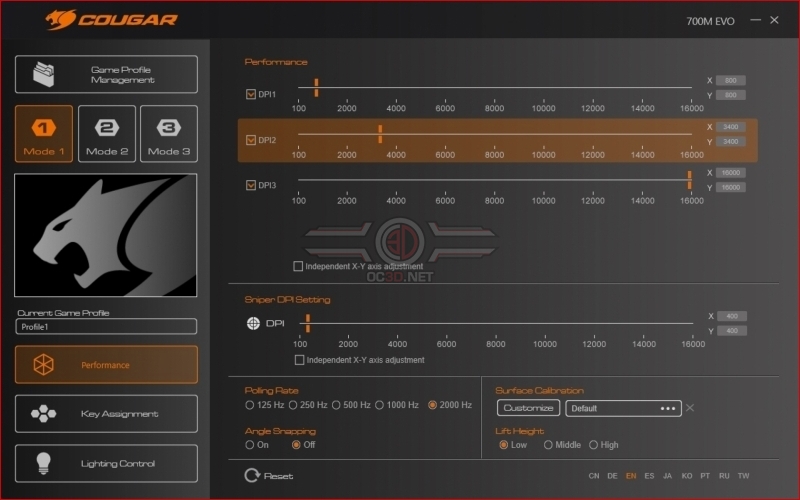Click the DPI1 slider handle
This screenshot has height=500, width=800.
(x=316, y=88)
